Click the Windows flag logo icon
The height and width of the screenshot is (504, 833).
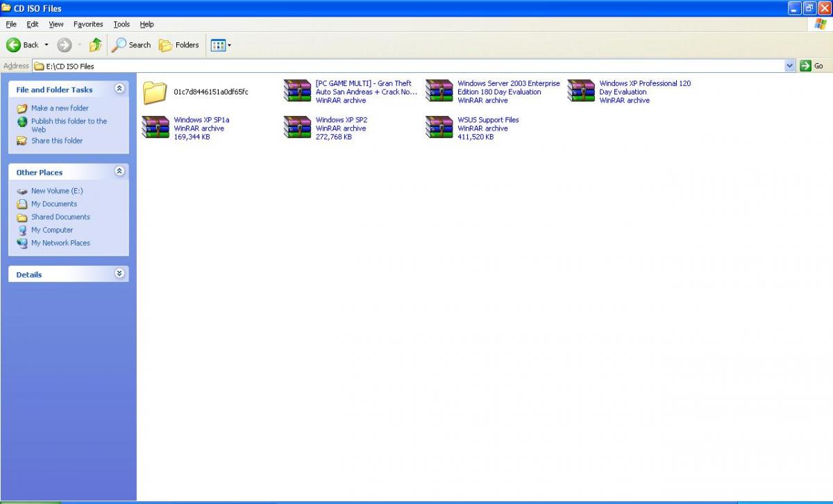pos(821,24)
